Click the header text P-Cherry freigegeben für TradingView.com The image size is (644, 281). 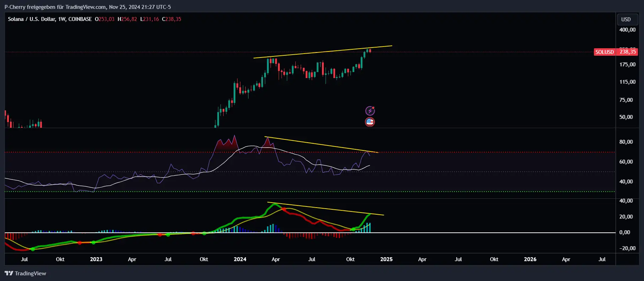55,7
